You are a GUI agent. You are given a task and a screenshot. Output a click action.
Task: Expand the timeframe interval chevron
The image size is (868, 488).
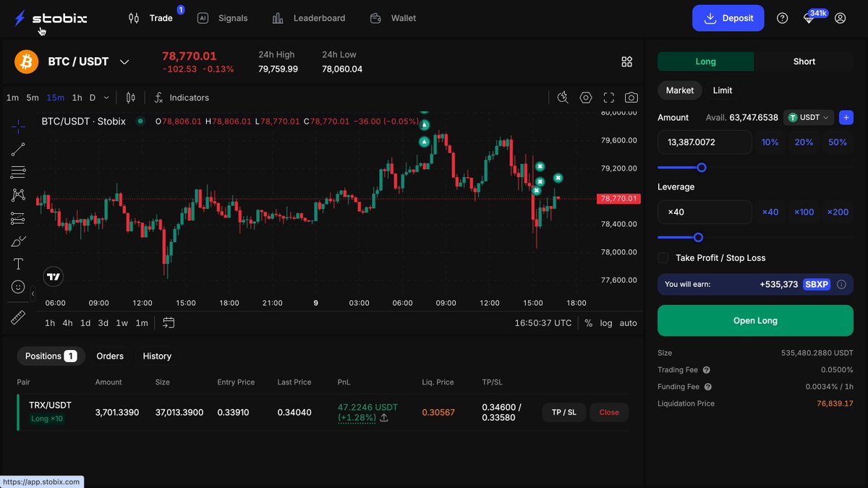pyautogui.click(x=106, y=98)
